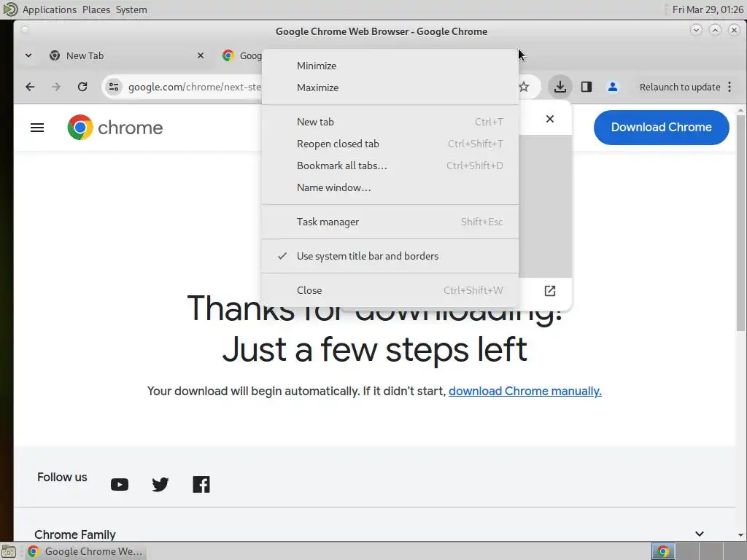This screenshot has width=747, height=560.
Task: Choose Reopen closed tab
Action: click(x=390, y=144)
